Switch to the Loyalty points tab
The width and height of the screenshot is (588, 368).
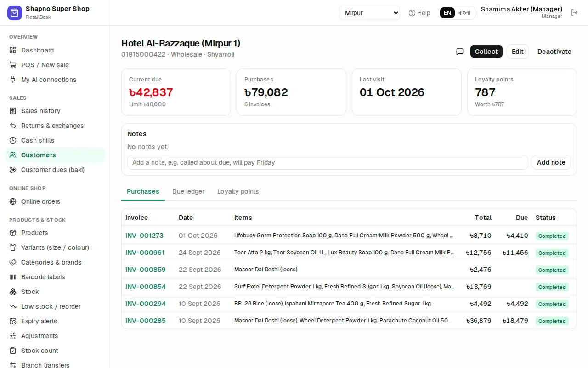238,191
